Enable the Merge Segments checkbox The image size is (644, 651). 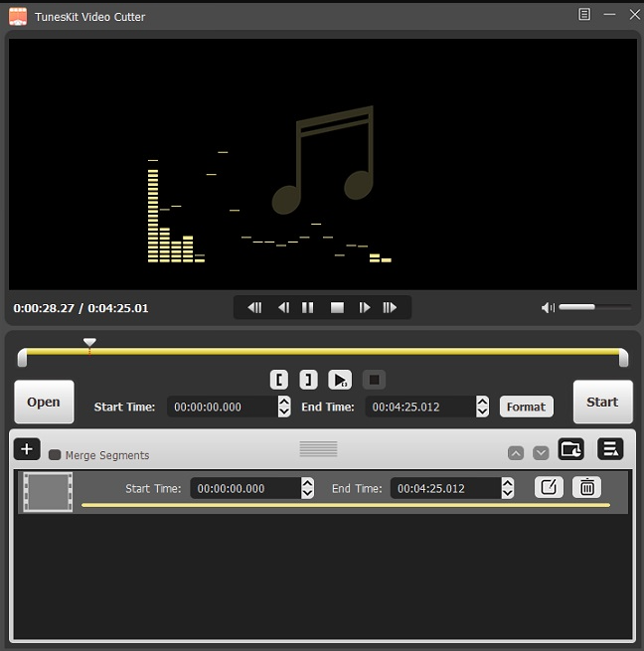(x=55, y=455)
